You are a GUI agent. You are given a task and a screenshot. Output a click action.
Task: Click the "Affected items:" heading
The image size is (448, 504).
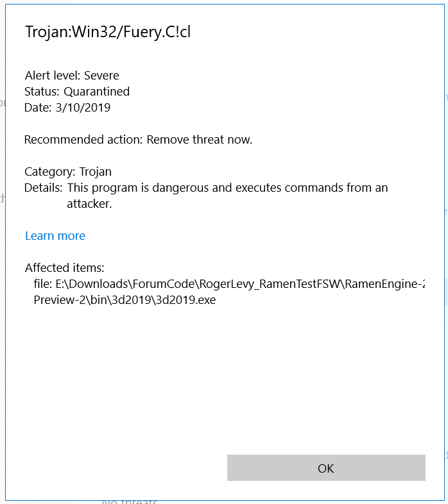(x=65, y=268)
